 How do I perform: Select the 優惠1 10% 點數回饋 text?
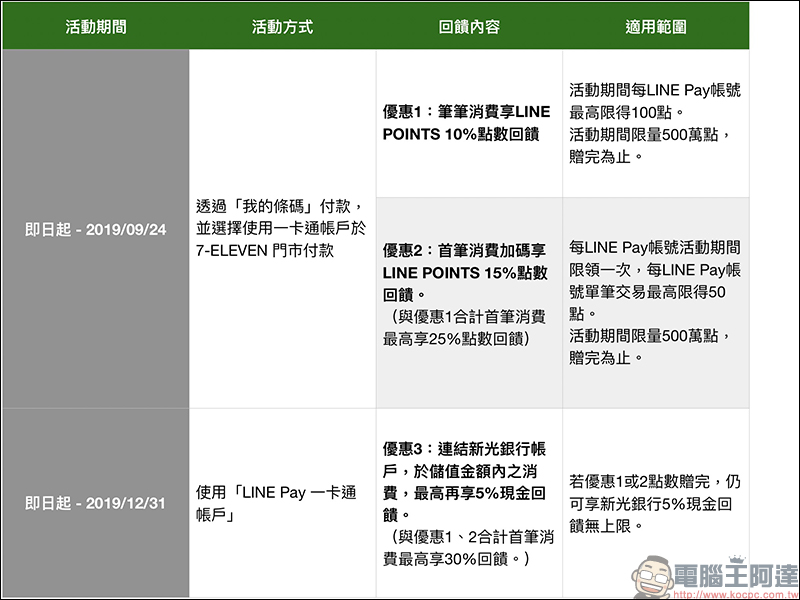coord(466,123)
